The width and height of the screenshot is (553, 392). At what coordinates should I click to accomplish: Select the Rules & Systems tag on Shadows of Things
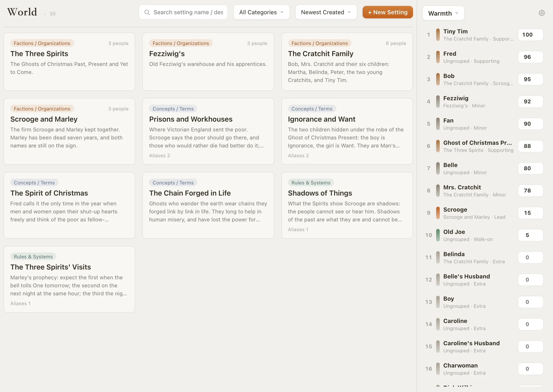pyautogui.click(x=311, y=183)
